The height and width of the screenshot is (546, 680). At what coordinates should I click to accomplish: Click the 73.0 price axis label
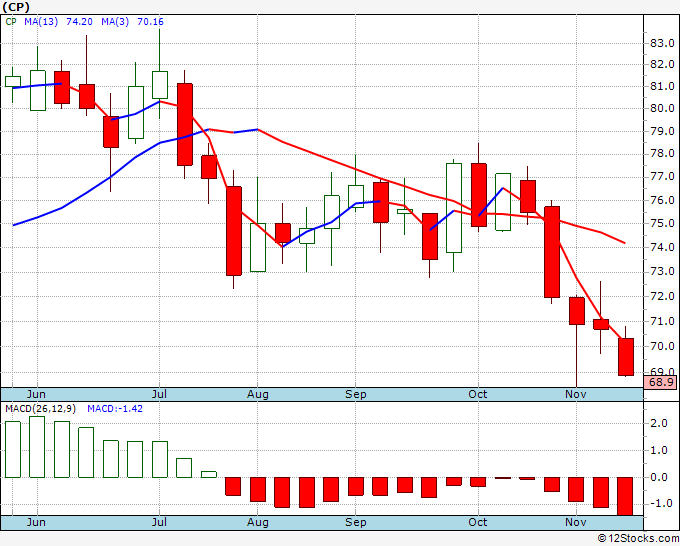[662, 271]
